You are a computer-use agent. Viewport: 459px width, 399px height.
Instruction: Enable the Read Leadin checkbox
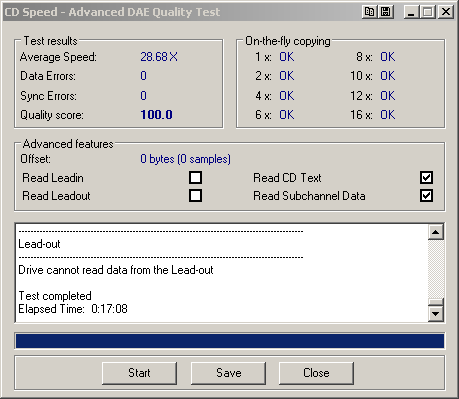click(x=195, y=178)
